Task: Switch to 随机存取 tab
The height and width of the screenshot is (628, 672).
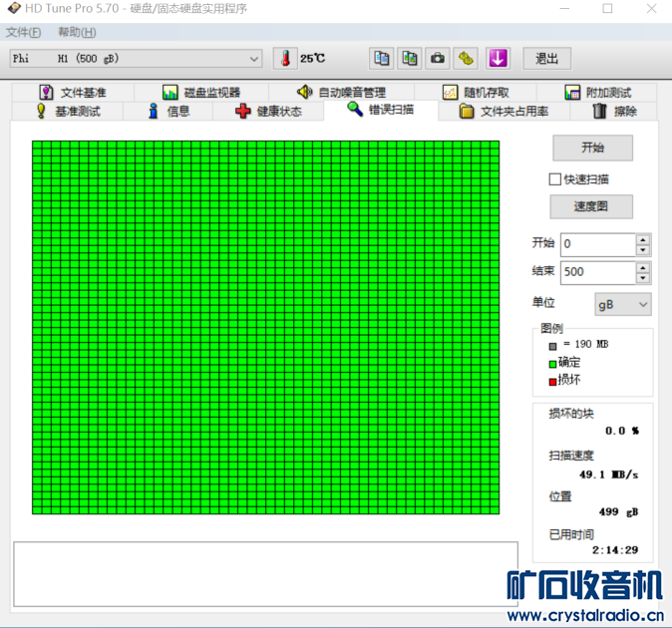Action: pos(476,93)
